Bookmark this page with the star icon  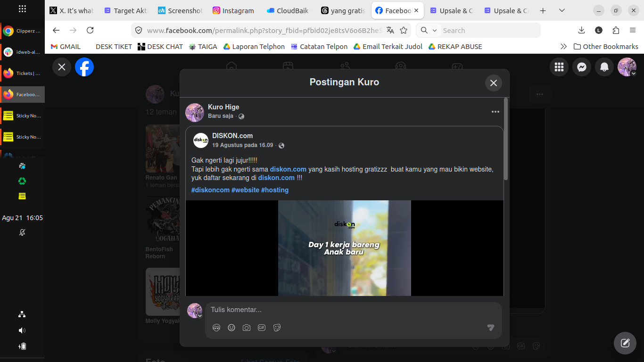click(x=404, y=30)
